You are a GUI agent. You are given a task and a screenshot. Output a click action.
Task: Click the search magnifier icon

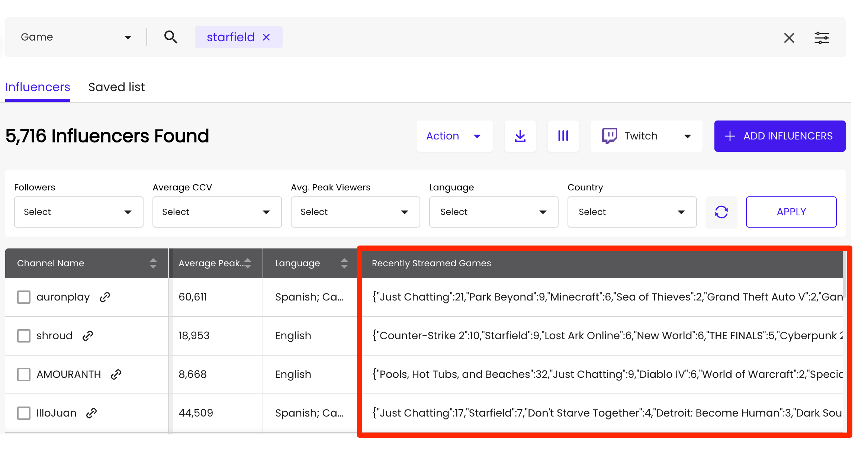171,37
